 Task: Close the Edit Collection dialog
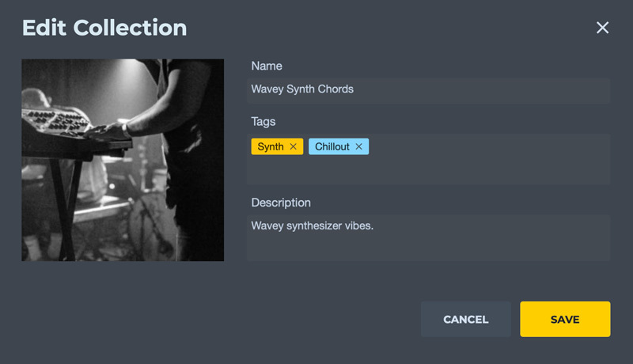tap(603, 28)
